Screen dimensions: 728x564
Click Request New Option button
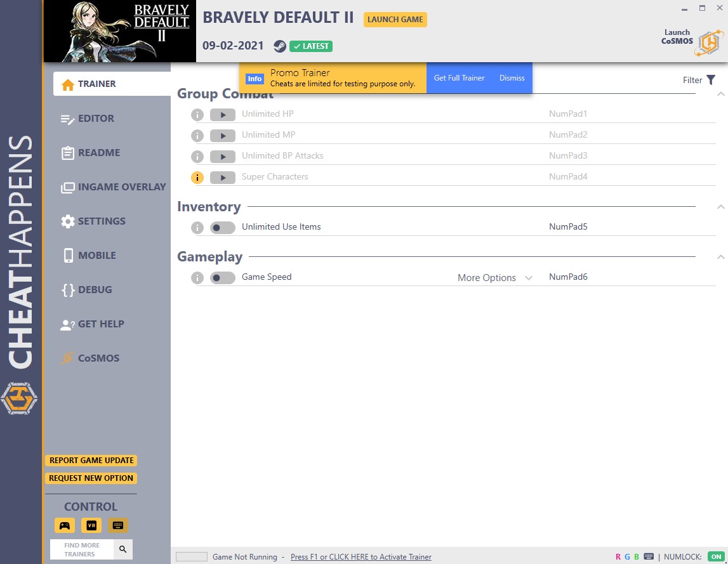pos(91,478)
